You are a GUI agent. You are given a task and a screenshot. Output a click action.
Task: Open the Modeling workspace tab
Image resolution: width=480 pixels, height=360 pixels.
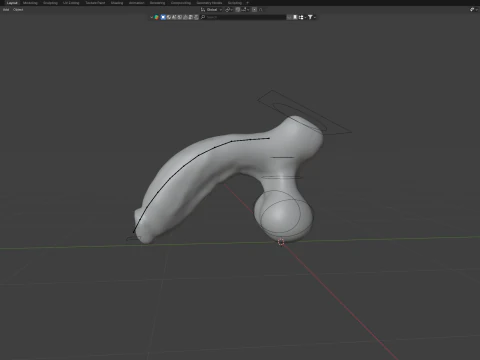tap(30, 3)
